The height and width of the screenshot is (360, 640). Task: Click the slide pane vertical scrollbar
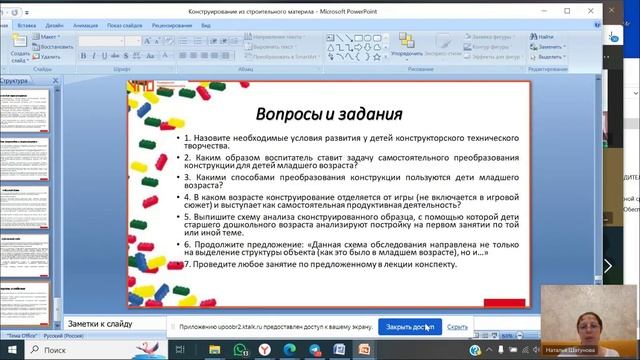click(598, 180)
